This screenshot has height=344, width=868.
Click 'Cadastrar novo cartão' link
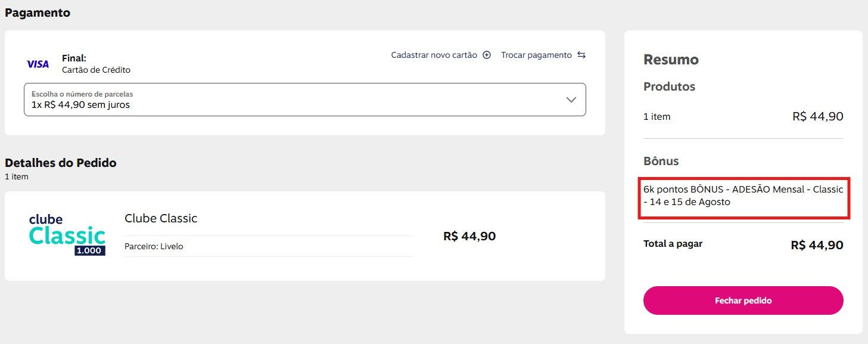click(x=434, y=55)
